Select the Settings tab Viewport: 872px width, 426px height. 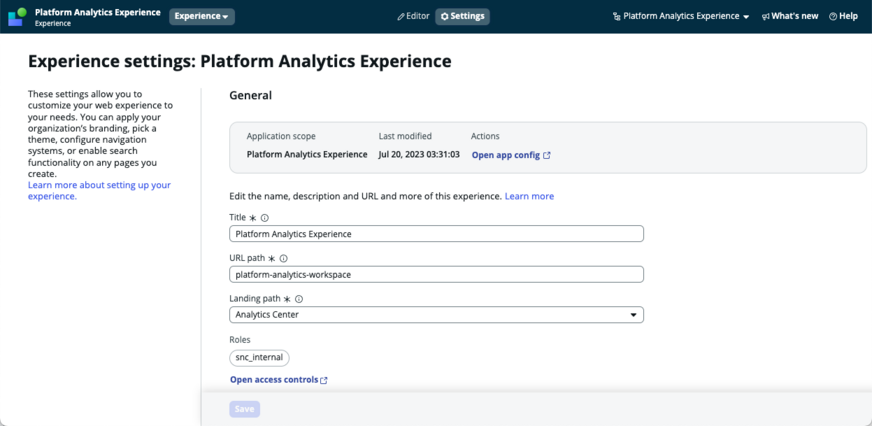(x=462, y=16)
